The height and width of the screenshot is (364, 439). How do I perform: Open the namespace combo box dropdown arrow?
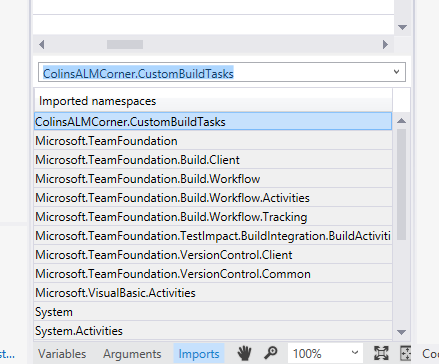[x=396, y=72]
